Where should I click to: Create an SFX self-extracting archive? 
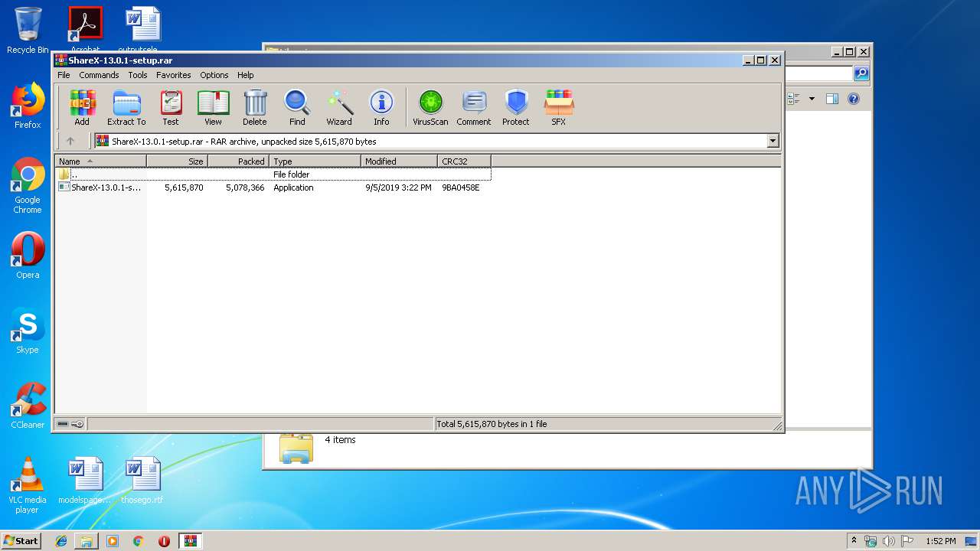click(559, 108)
